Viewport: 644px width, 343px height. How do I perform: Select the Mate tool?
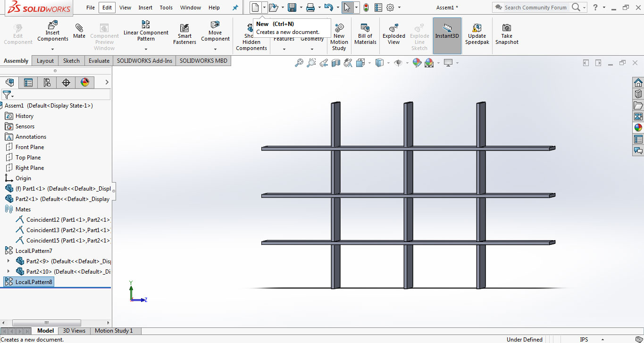pos(79,31)
